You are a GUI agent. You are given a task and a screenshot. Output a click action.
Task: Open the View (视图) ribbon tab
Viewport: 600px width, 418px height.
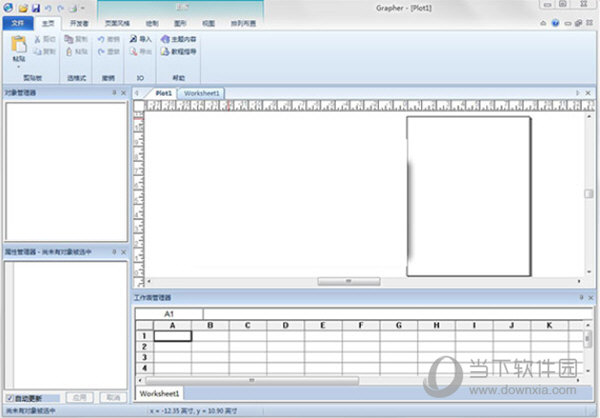[x=208, y=24]
